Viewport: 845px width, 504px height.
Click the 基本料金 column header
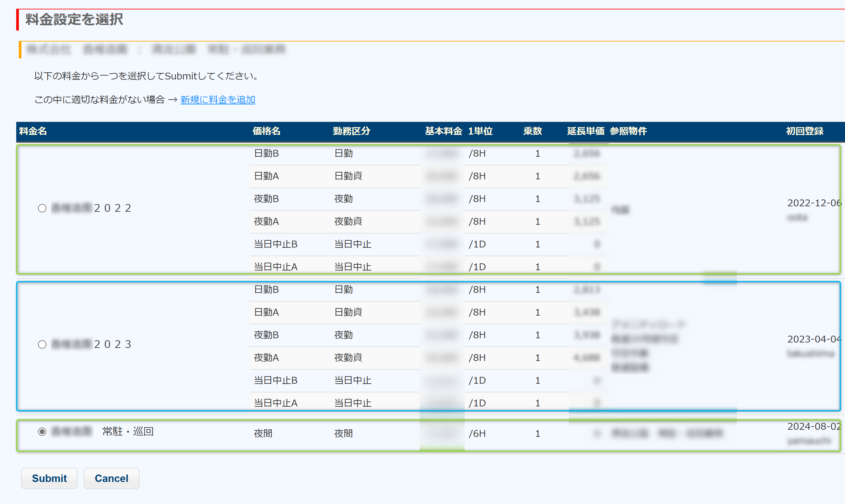coord(443,131)
